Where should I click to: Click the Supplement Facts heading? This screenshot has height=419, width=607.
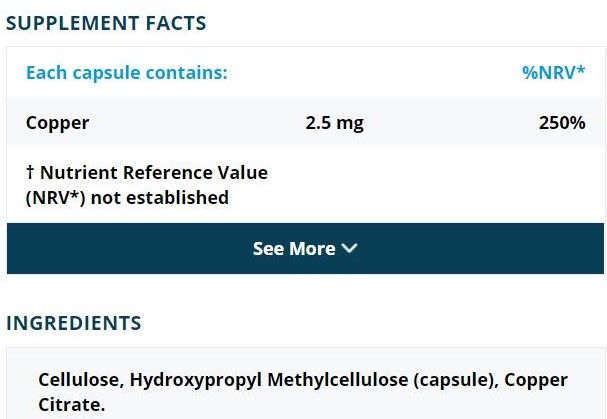pos(106,23)
